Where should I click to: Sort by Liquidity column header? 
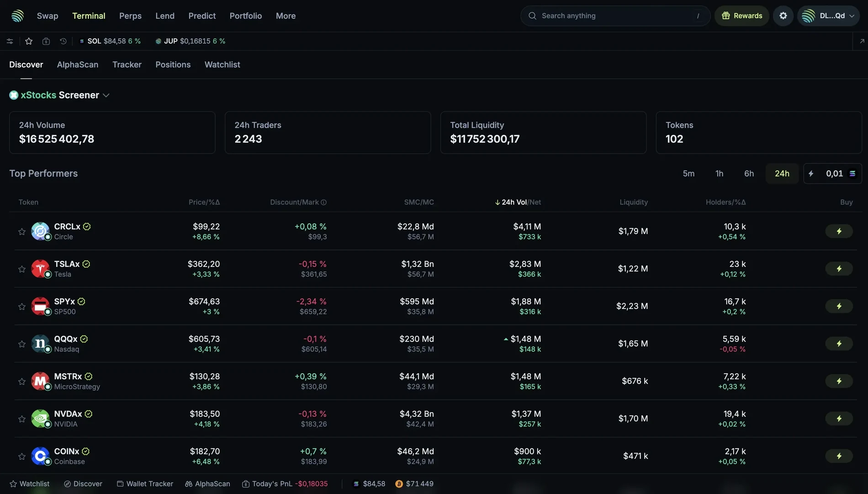click(634, 202)
